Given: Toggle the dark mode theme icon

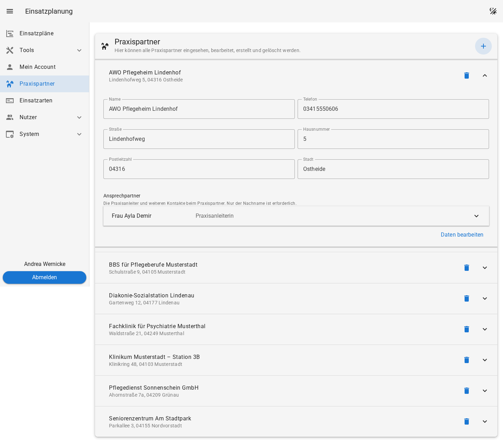Looking at the screenshot, I should click(493, 11).
